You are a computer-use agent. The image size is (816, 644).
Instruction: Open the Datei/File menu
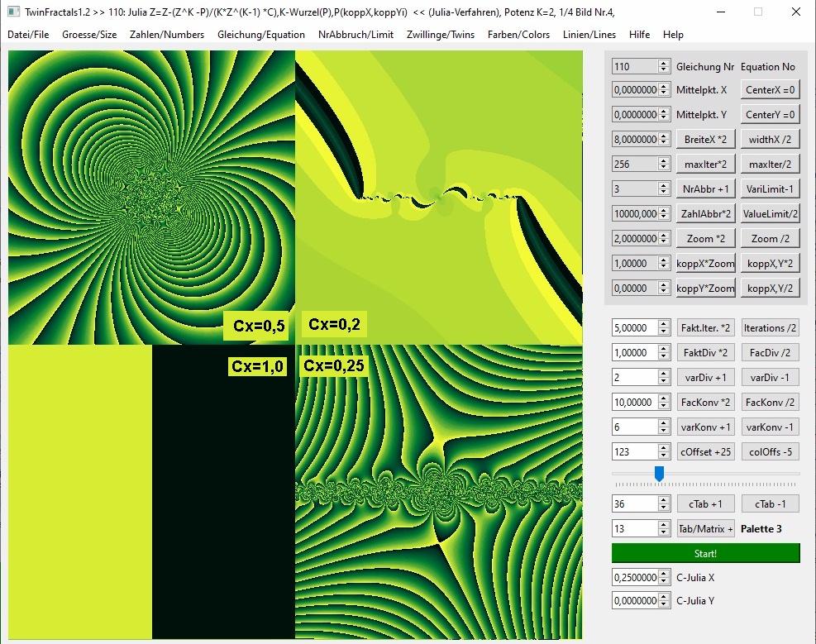[x=28, y=35]
